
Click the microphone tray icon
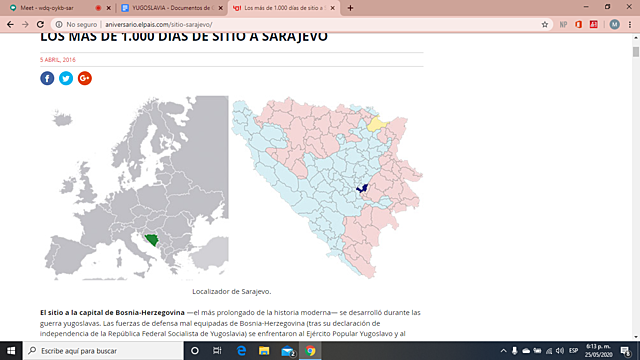pos(514,351)
